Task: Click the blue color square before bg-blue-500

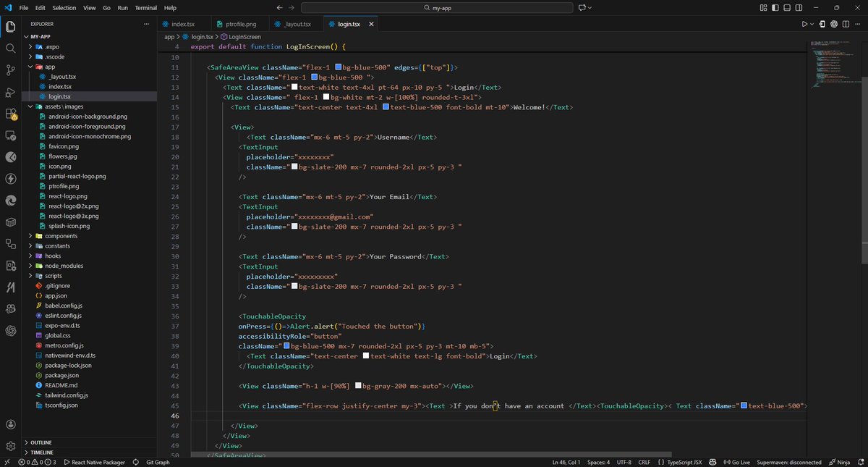Action: (337, 67)
